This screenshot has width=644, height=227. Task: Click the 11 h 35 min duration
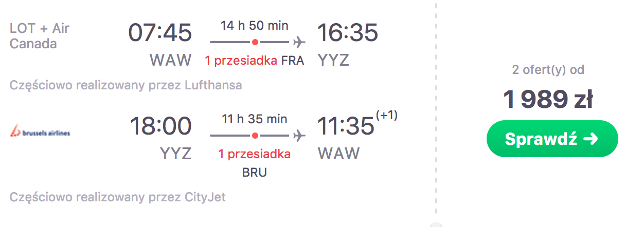(255, 119)
